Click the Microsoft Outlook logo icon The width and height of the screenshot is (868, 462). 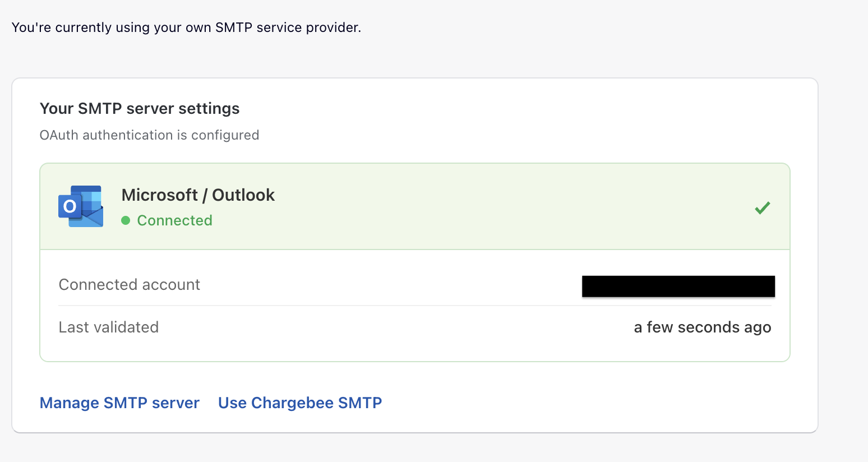coord(80,206)
